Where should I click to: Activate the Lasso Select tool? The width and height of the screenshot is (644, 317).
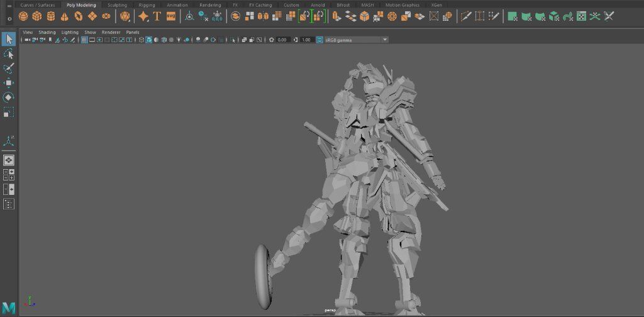click(x=9, y=54)
